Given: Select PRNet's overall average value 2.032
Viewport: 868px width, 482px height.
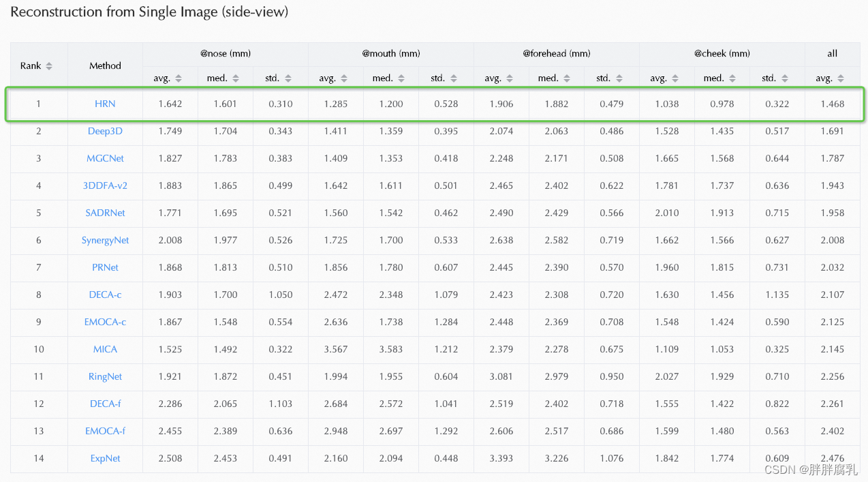Looking at the screenshot, I should coord(833,267).
